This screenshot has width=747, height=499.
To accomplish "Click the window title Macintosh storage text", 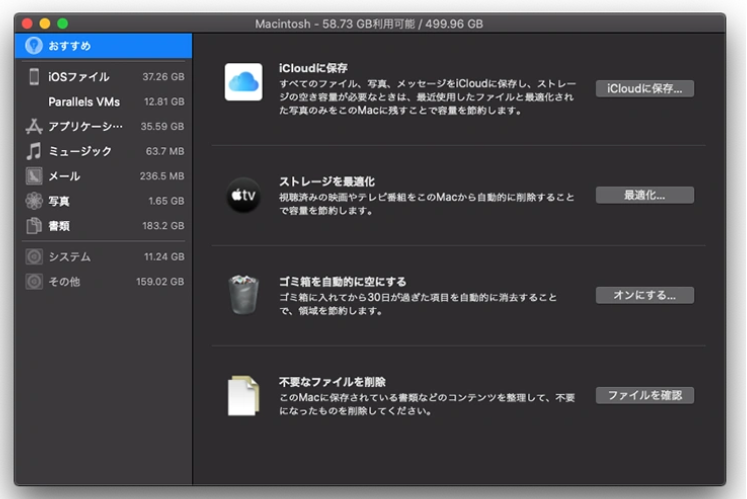I will click(369, 24).
